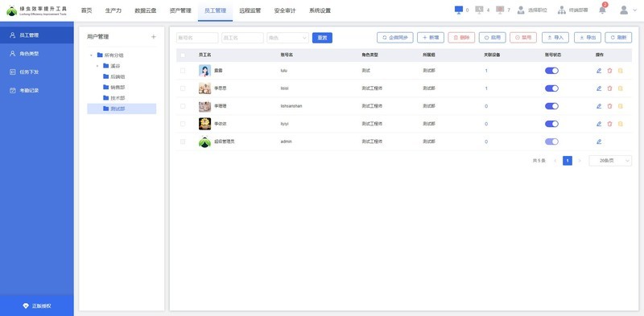Screen dimensions: 644x316
Task: Click the 导入 import button
Action: [x=555, y=37]
